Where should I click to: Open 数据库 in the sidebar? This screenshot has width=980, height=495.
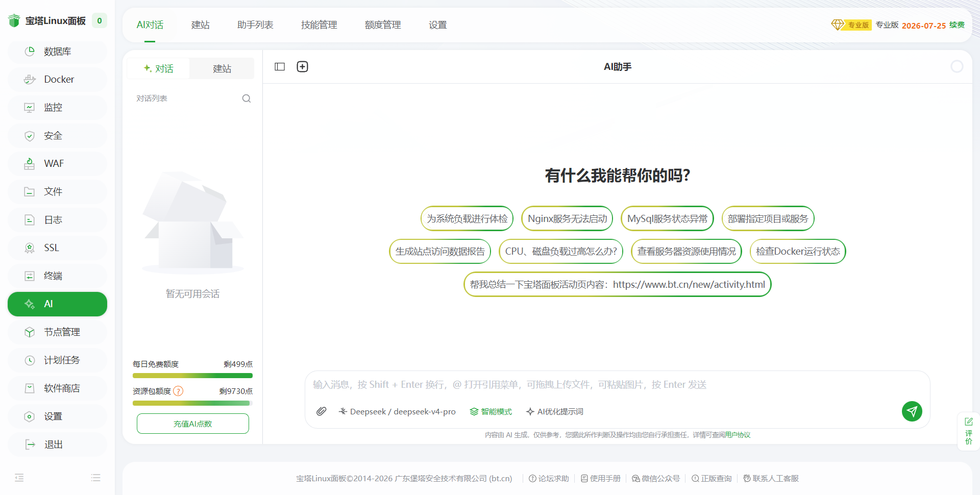57,52
